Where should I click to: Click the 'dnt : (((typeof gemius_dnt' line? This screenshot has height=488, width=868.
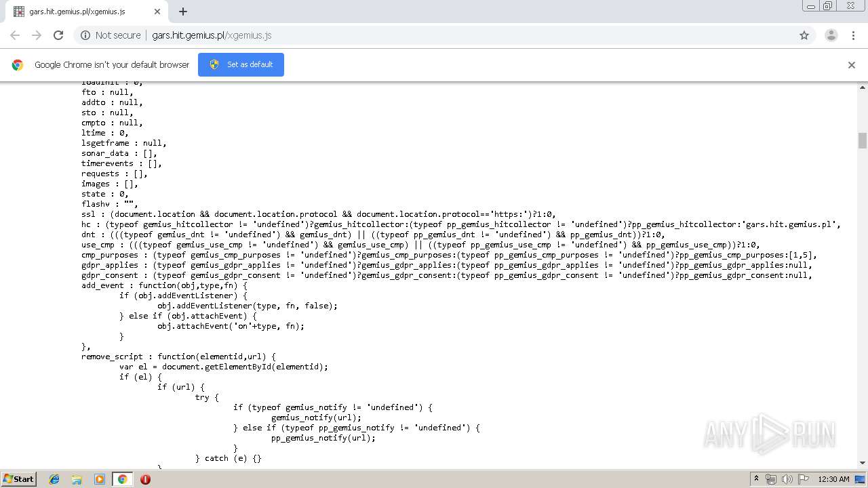click(x=373, y=235)
